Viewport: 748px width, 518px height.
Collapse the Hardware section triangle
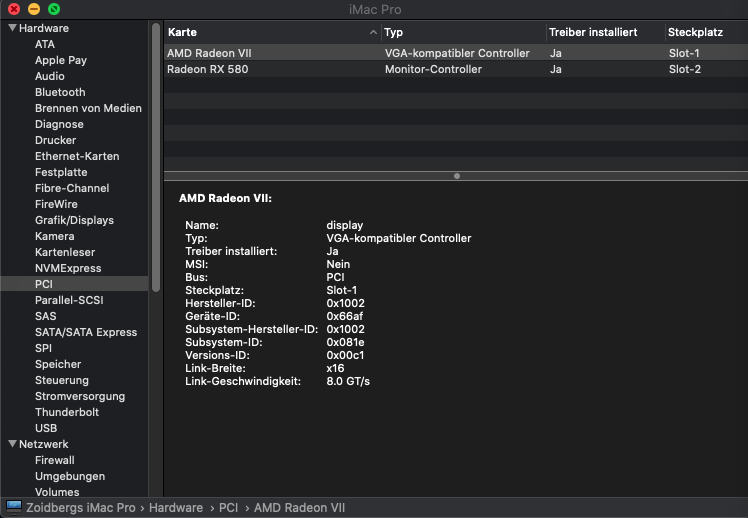(12, 28)
